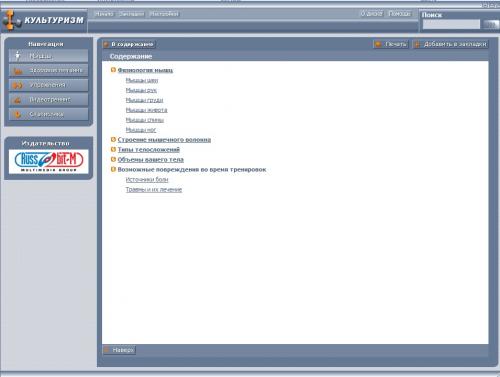Open the Начало menu item
The image size is (500, 377).
pos(104,14)
